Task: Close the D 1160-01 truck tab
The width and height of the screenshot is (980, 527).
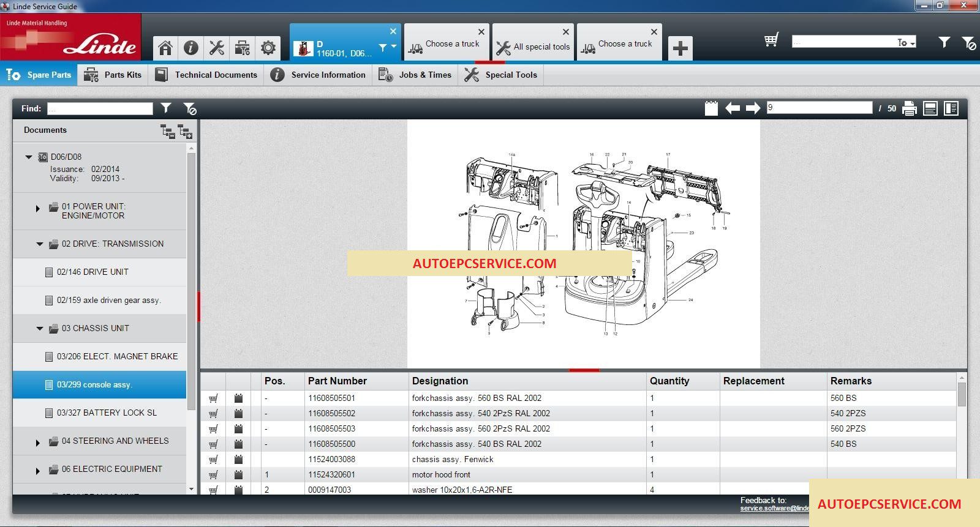Action: coord(393,31)
